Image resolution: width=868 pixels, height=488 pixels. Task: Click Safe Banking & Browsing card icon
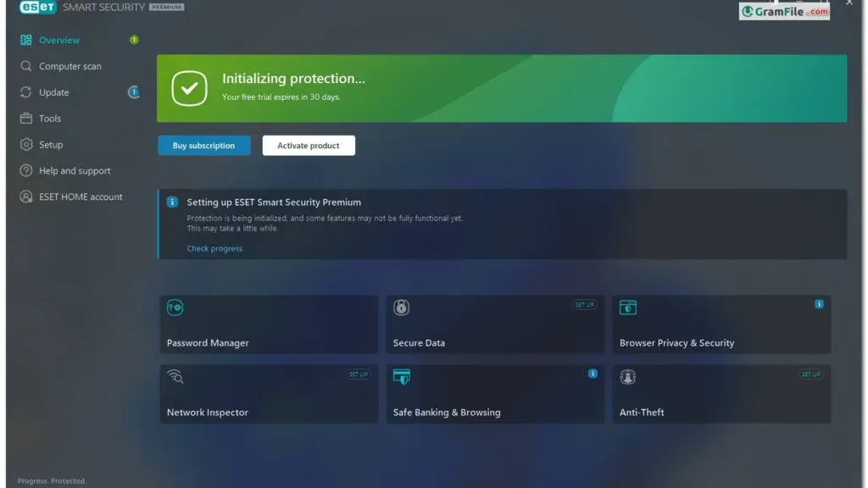point(401,377)
